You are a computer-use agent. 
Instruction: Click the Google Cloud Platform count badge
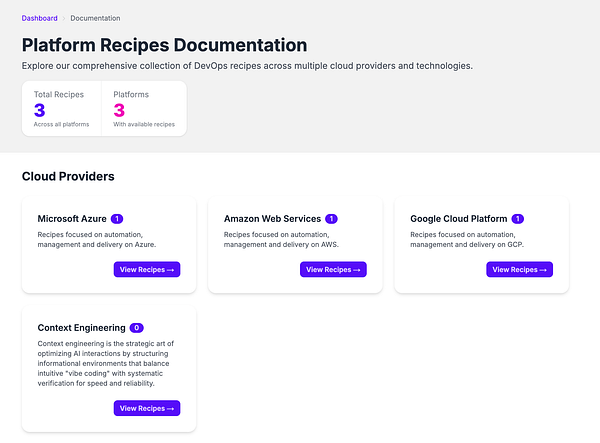pos(518,219)
